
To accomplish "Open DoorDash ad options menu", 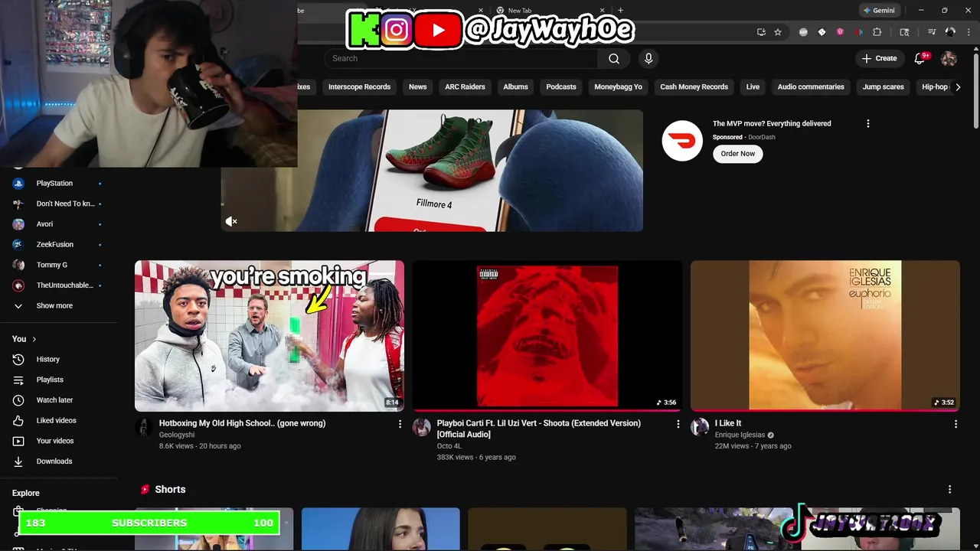I will [x=867, y=123].
